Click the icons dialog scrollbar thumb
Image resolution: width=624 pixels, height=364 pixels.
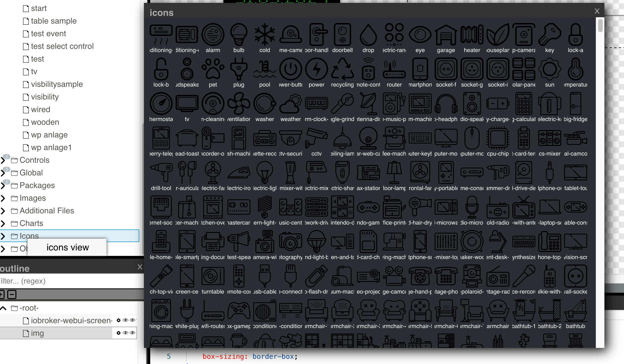click(600, 26)
